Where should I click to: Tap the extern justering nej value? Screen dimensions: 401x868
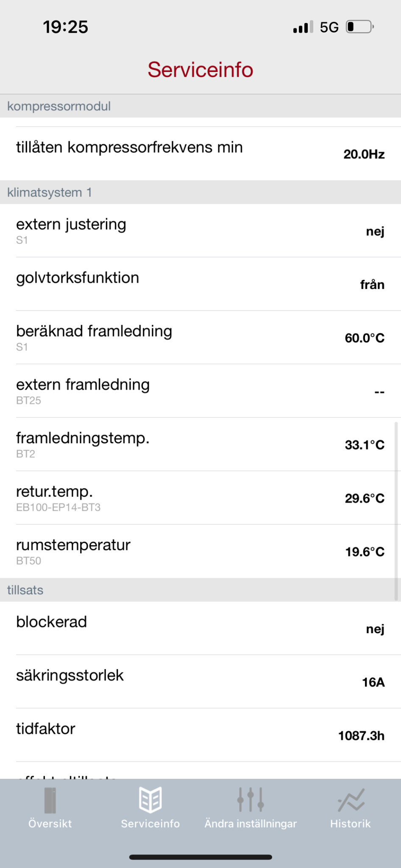pos(375,231)
